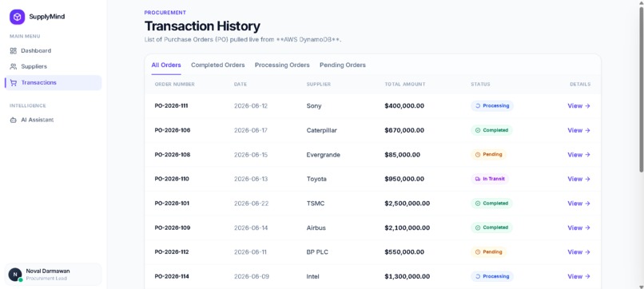Click the $2,500,000.00 total amount
644x289 pixels.
pos(407,204)
